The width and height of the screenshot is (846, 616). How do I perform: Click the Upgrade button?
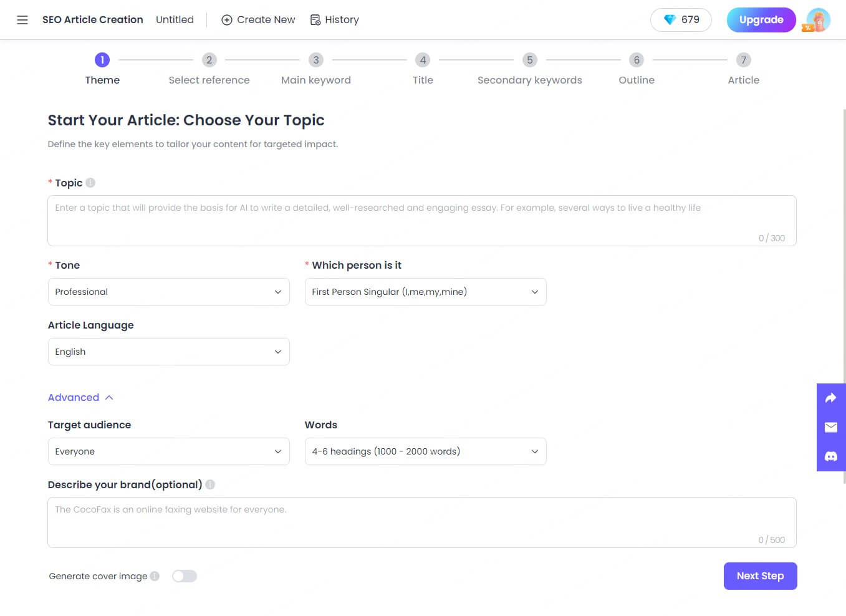pos(761,20)
